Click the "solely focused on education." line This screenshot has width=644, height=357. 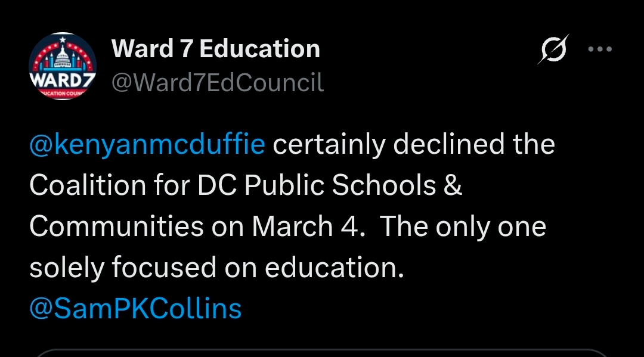[x=217, y=268]
